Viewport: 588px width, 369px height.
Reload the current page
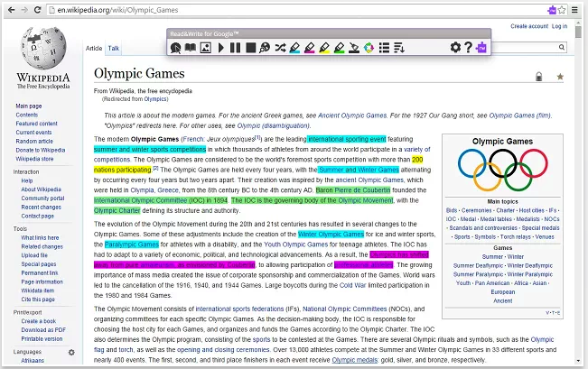coord(37,10)
